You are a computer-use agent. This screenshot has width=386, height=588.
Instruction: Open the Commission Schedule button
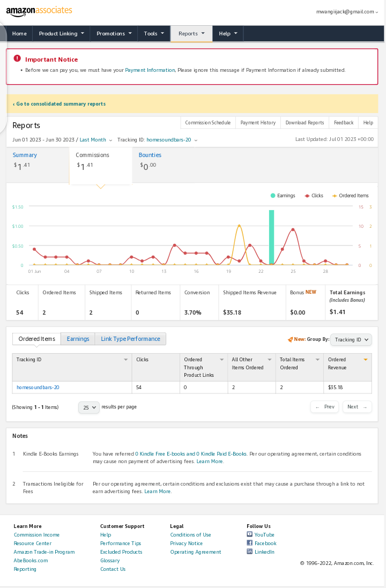(208, 123)
